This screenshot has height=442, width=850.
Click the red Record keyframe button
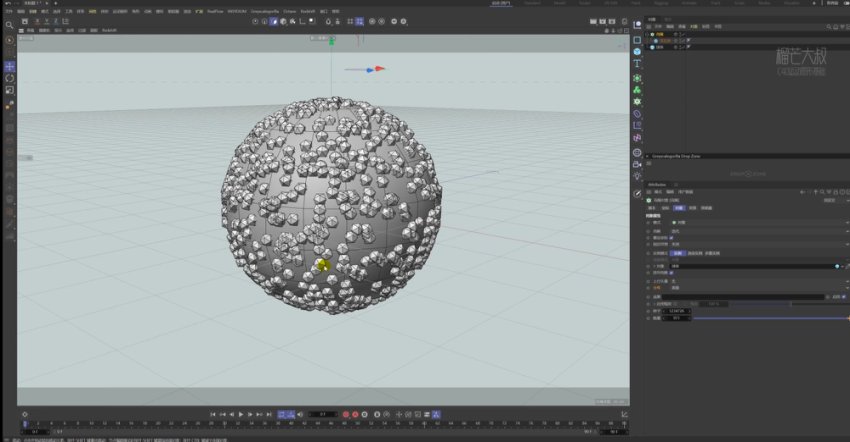point(346,414)
